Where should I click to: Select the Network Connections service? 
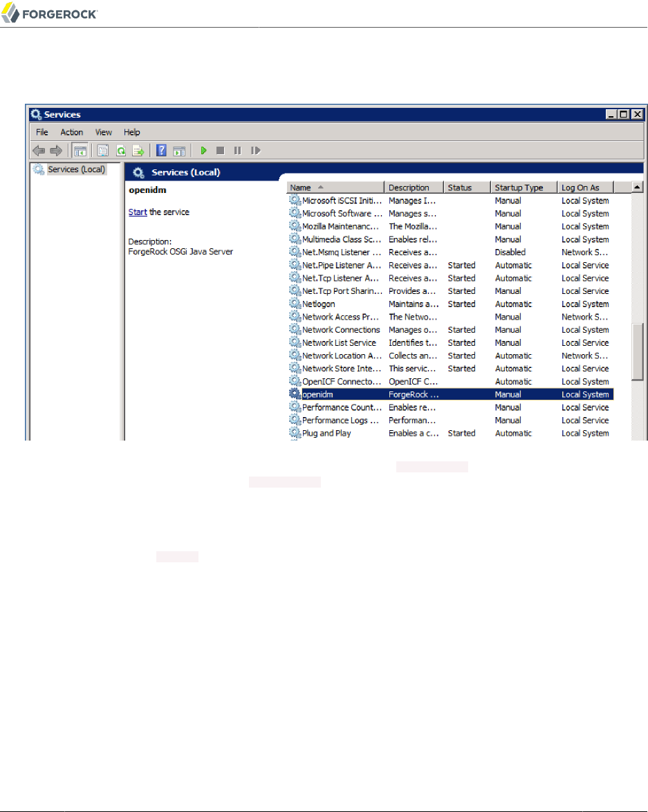[x=451, y=330]
